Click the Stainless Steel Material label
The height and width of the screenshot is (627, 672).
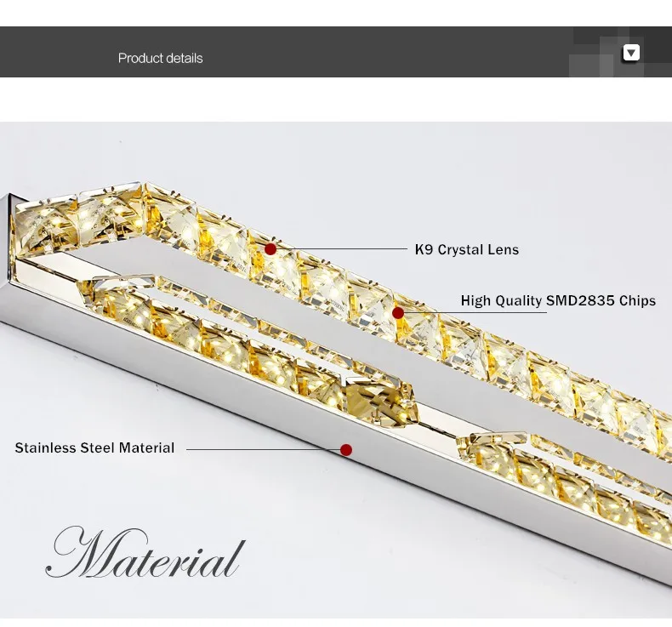(94, 447)
